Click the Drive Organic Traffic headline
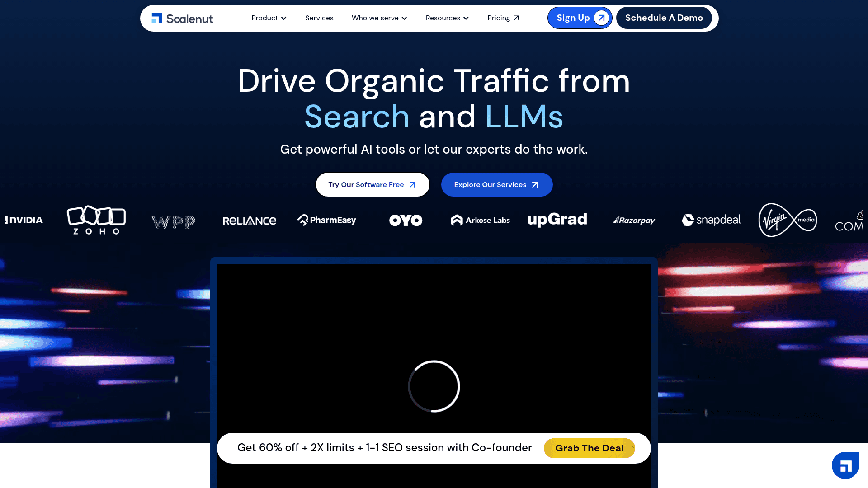Image resolution: width=868 pixels, height=488 pixels. (434, 99)
